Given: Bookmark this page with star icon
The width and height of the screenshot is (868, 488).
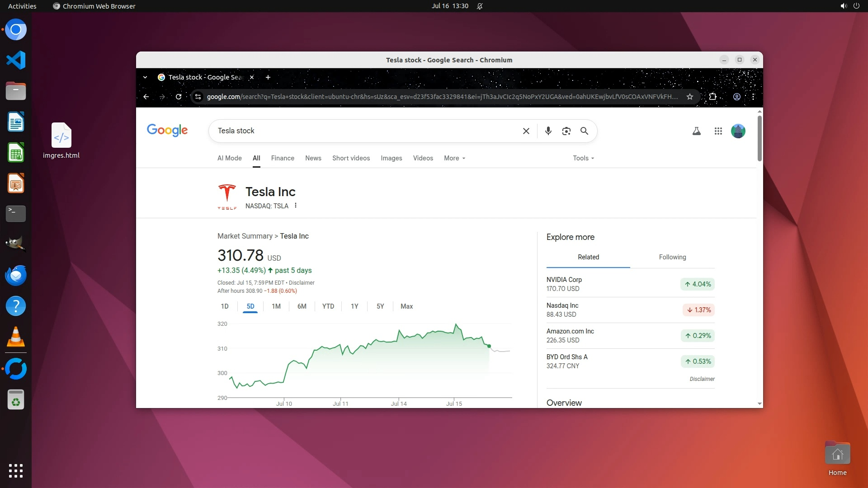Looking at the screenshot, I should (689, 97).
